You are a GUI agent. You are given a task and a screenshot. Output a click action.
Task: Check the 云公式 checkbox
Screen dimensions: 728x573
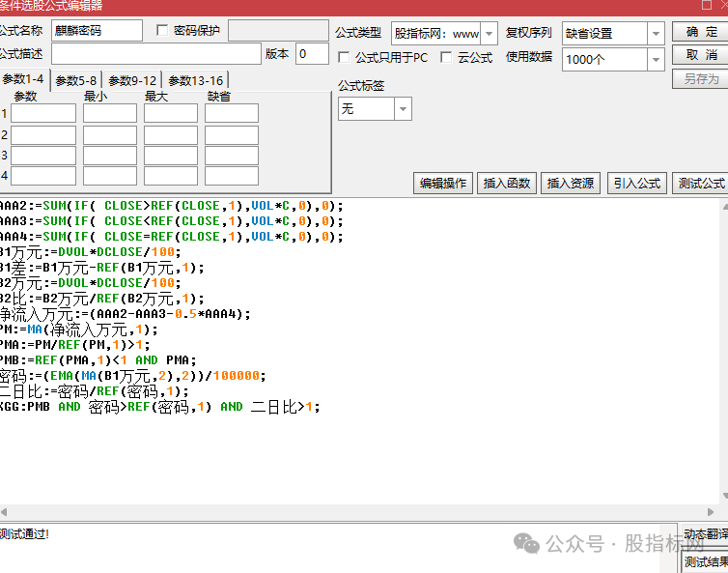[446, 57]
